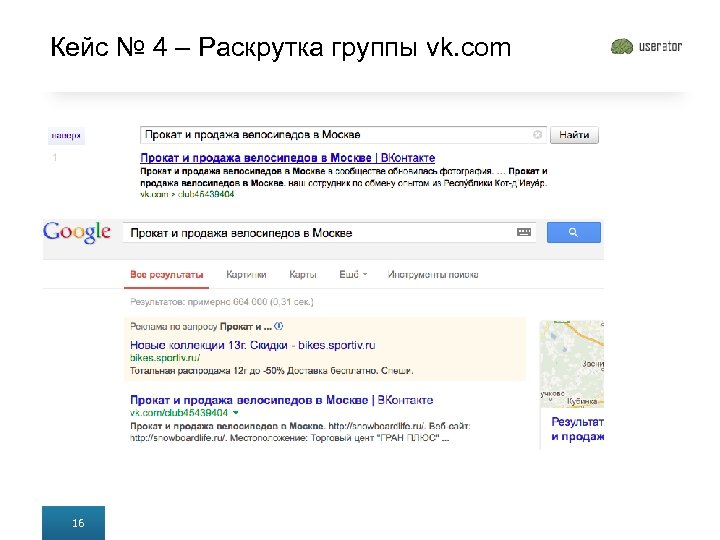Click the Google vk.com/club45439404 green URL

(x=179, y=412)
